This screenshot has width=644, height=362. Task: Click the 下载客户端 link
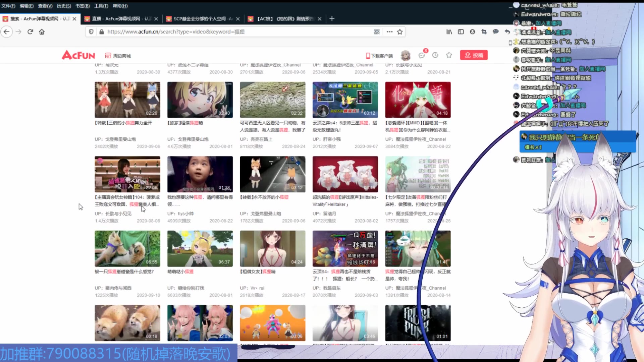pyautogui.click(x=379, y=56)
